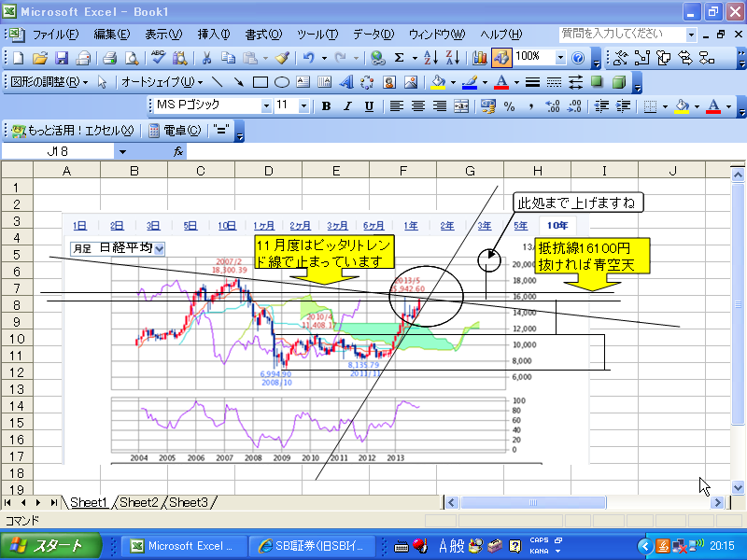The width and height of the screenshot is (747, 560).
Task: Click the Save icon in the toolbar
Action: pos(62,58)
